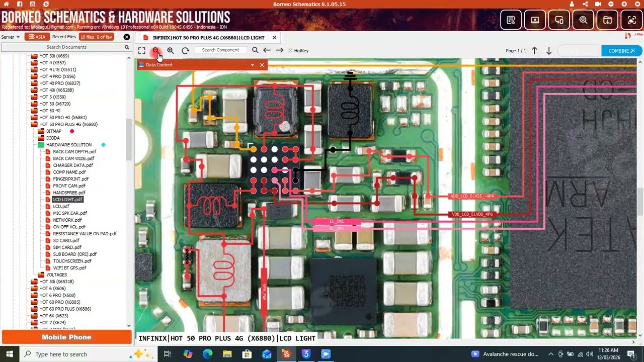Collapse the HARDWARE SOLUTION folder
This screenshot has height=362, width=644.
tap(41, 145)
